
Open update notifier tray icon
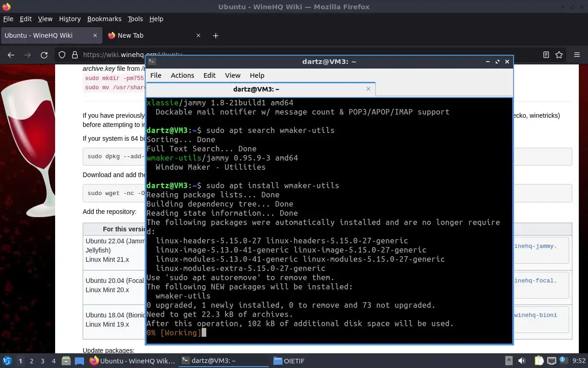(564, 361)
